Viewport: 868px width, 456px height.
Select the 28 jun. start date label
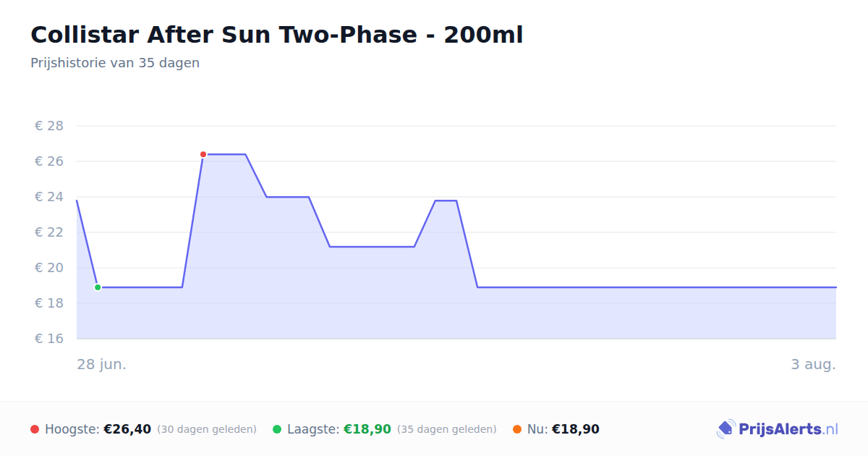tap(102, 364)
